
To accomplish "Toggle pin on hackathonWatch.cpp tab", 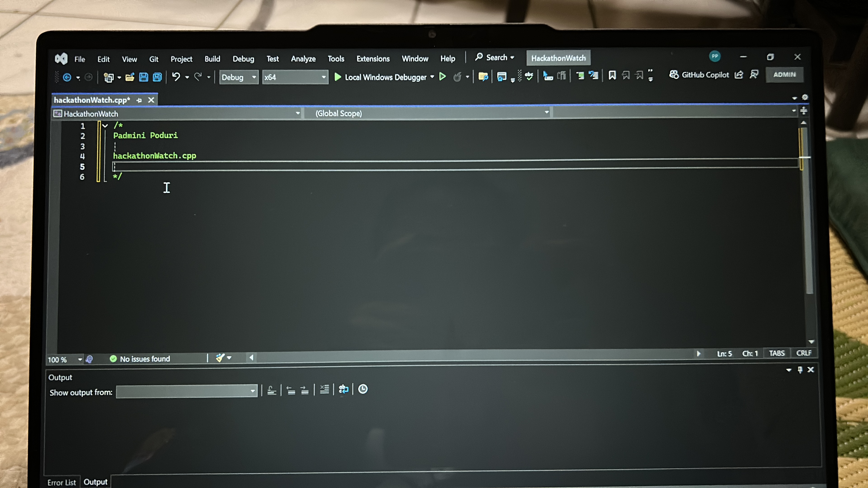I will [139, 100].
